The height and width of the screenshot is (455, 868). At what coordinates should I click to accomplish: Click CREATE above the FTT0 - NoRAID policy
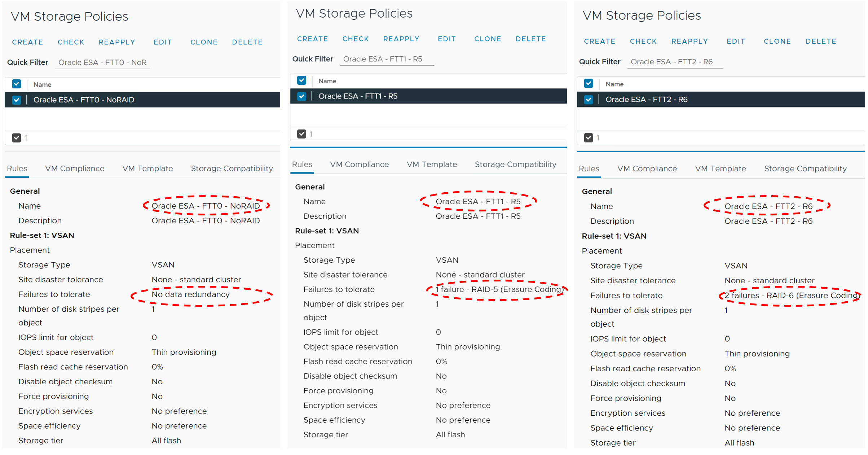click(x=27, y=42)
